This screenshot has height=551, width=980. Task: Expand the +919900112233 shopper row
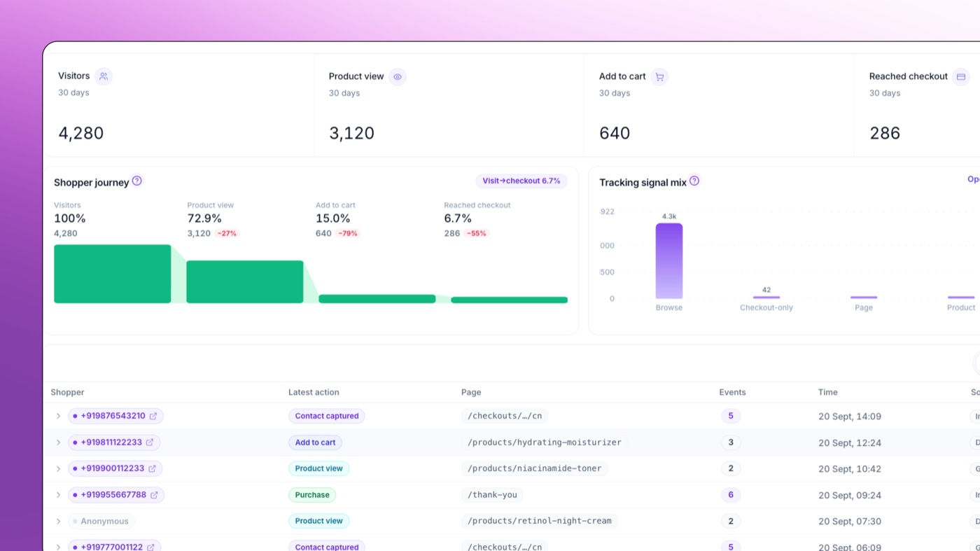point(59,468)
